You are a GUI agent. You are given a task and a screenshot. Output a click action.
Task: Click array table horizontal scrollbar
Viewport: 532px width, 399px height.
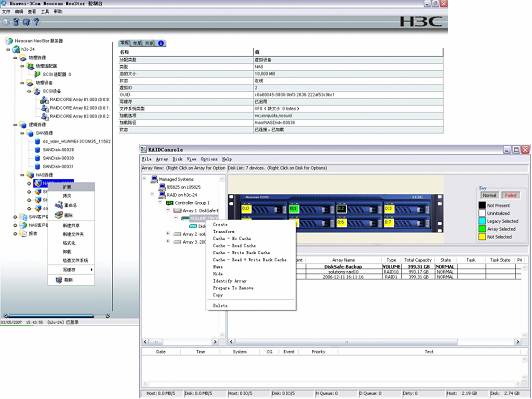(x=347, y=342)
